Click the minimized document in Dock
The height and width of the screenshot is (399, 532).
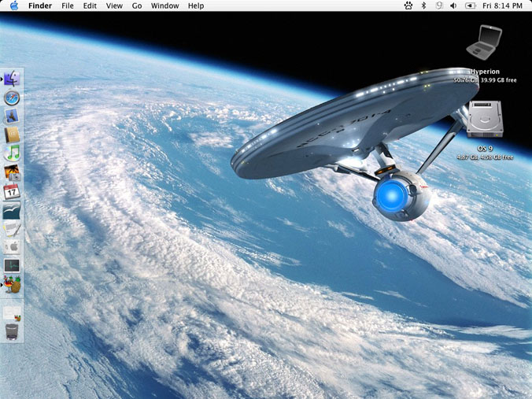[13, 312]
